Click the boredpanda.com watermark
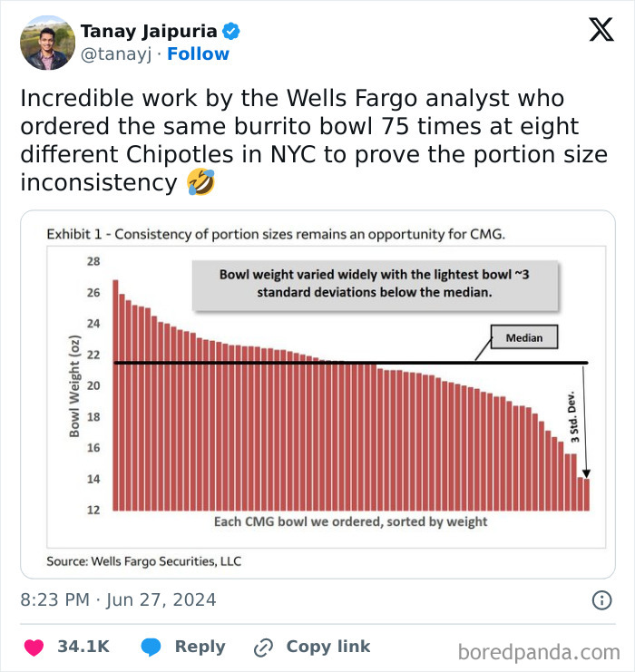The height and width of the screenshot is (672, 635). [538, 651]
